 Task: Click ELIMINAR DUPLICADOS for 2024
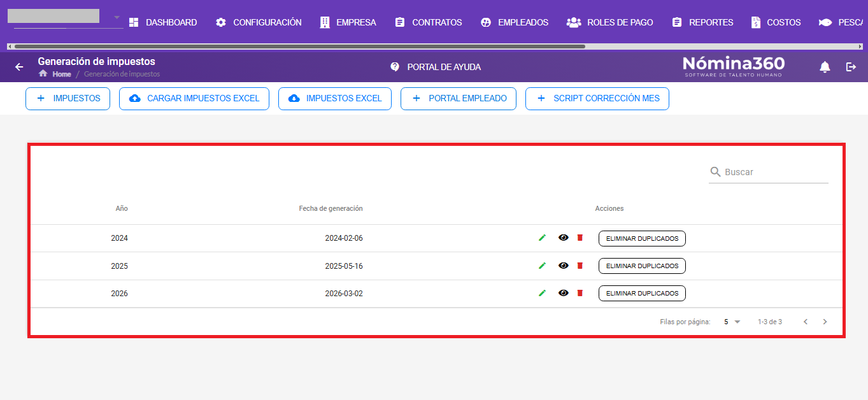tap(642, 238)
